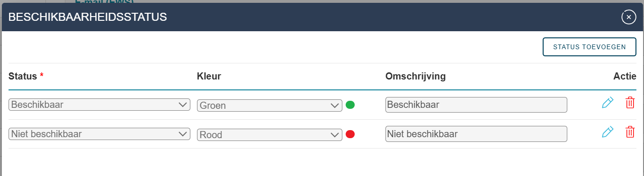Open the Beschikbaar status dropdown
644x176 pixels.
[99, 105]
